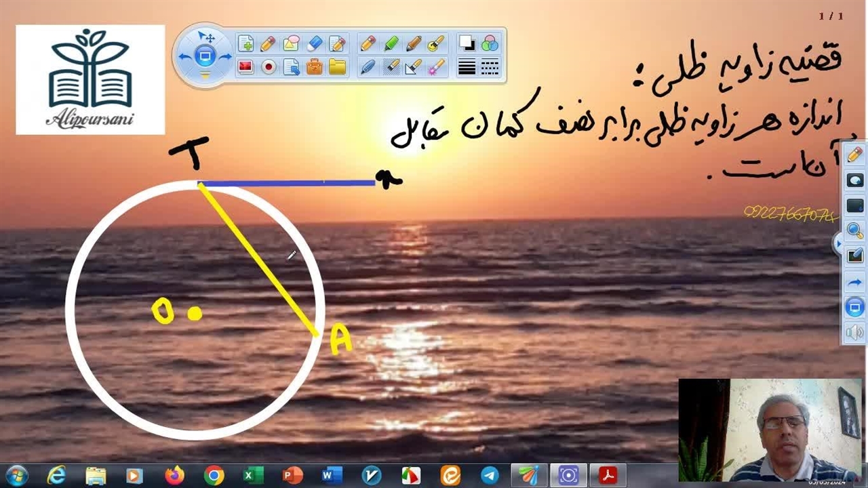Viewport: 868px width, 488px height.
Task: Open the orange toolbox icon
Action: 314,67
